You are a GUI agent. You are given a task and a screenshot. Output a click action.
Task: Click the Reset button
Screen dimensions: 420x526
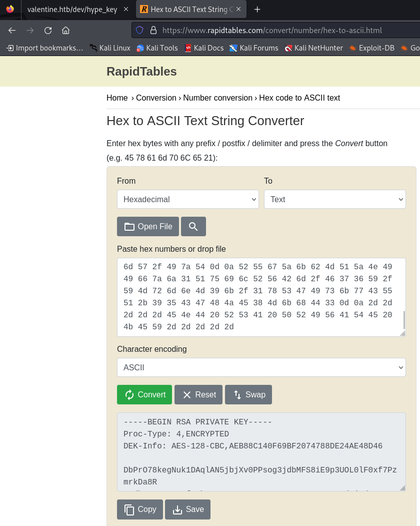pyautogui.click(x=198, y=394)
